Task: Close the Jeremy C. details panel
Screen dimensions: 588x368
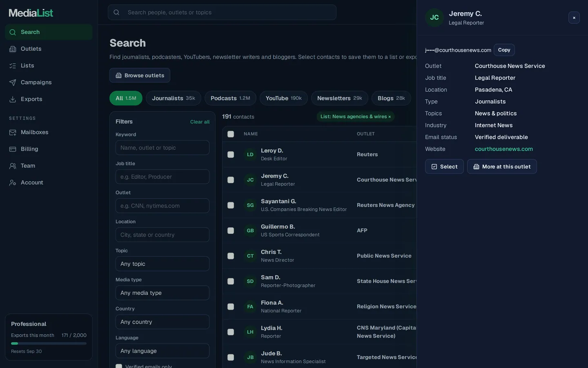Action: coord(574,18)
